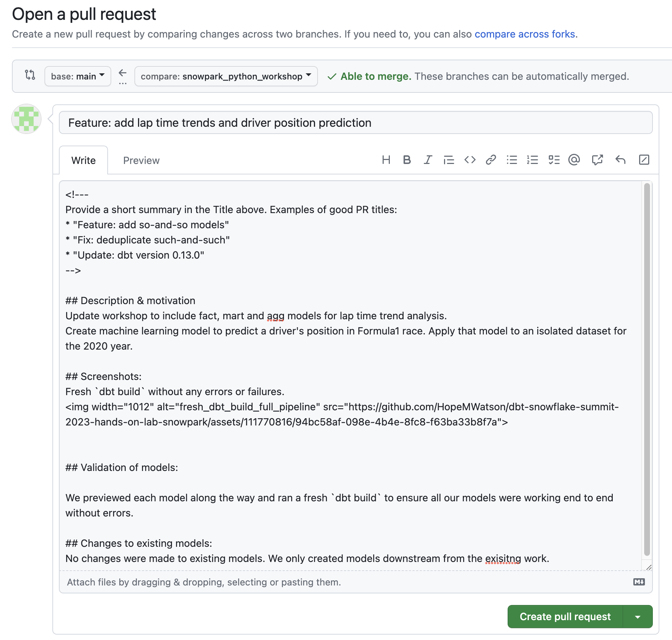Image resolution: width=672 pixels, height=640 pixels.
Task: Open saved replies with the arrow icon
Action: (x=620, y=160)
